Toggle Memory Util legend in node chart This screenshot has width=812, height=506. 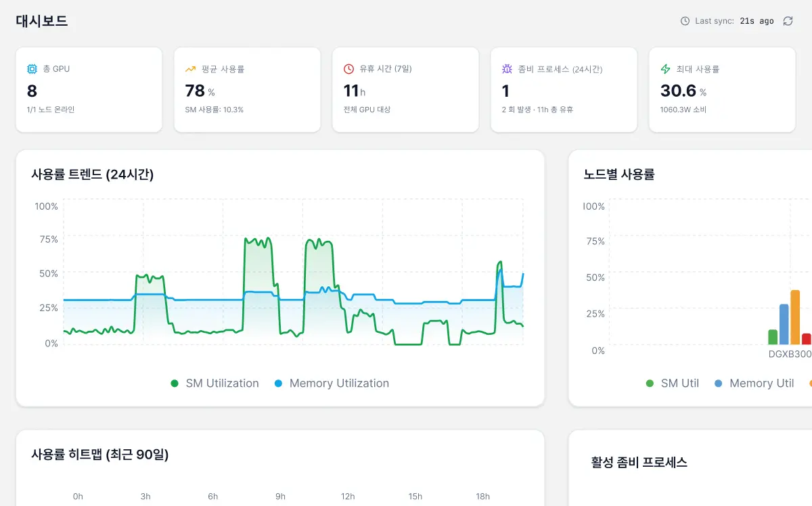(754, 383)
